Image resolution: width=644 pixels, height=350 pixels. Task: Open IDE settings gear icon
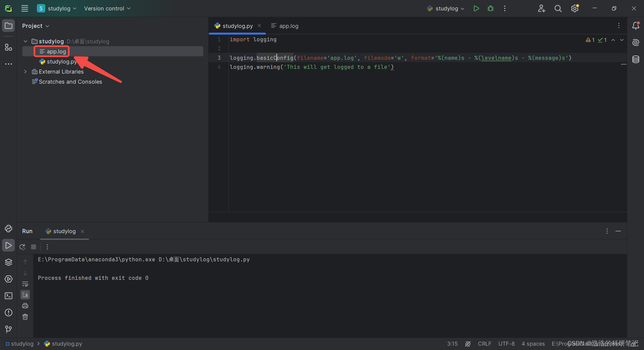(x=575, y=8)
